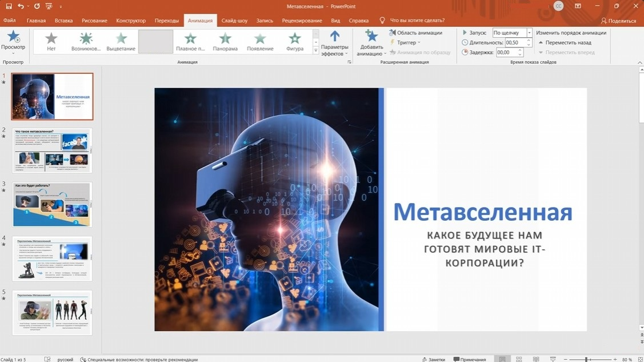The width and height of the screenshot is (644, 362).
Task: Apply the Панорама animation effect
Action: tap(225, 42)
